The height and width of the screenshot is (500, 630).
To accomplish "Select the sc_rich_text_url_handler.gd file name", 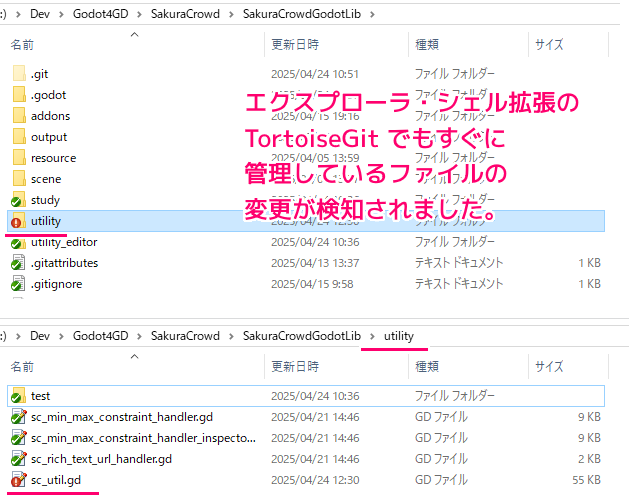I will (101, 459).
